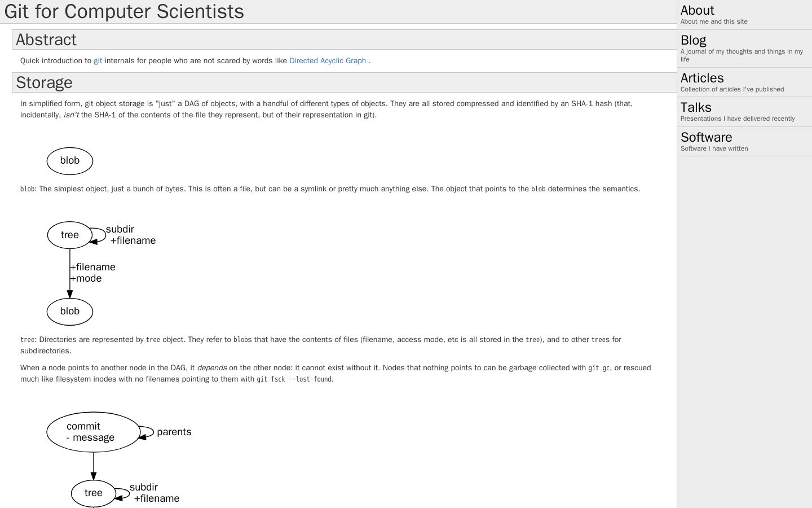
Task: Click the tree node in the tree-blob diagram
Action: [70, 235]
